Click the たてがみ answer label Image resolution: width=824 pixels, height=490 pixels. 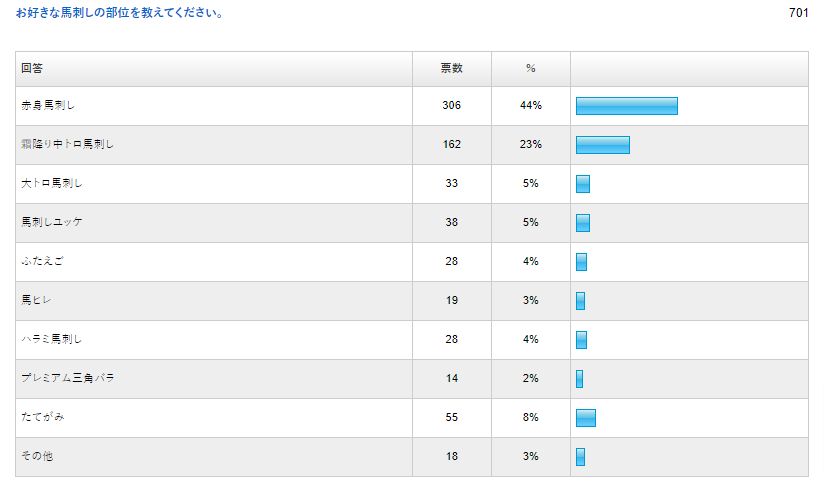42,418
